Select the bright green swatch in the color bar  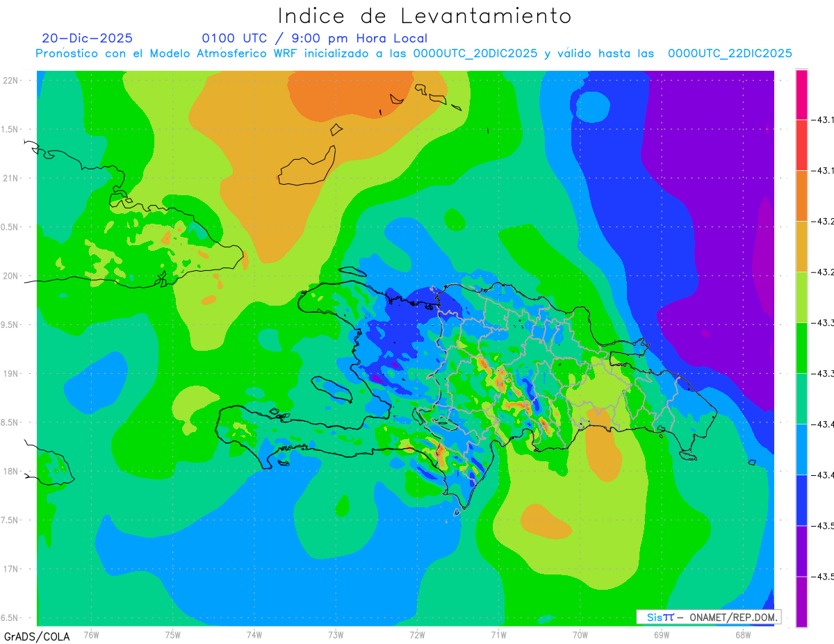click(801, 348)
